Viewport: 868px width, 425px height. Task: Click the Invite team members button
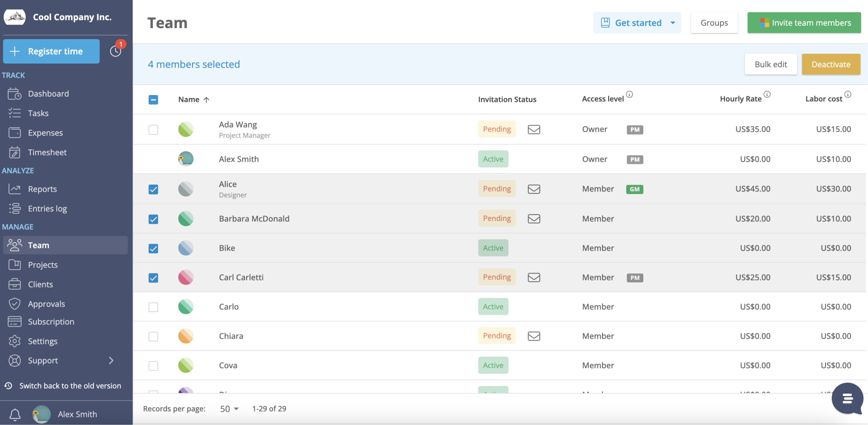(x=804, y=23)
